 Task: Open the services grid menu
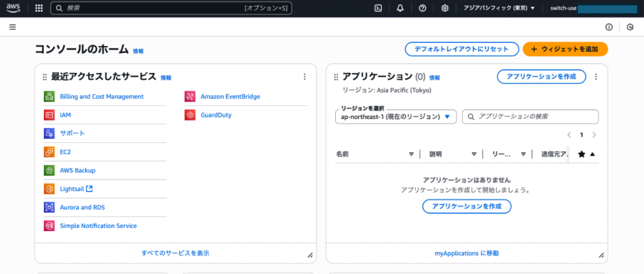(39, 8)
